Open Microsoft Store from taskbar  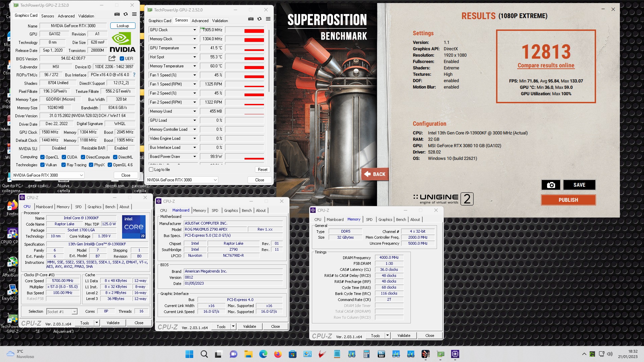292,354
